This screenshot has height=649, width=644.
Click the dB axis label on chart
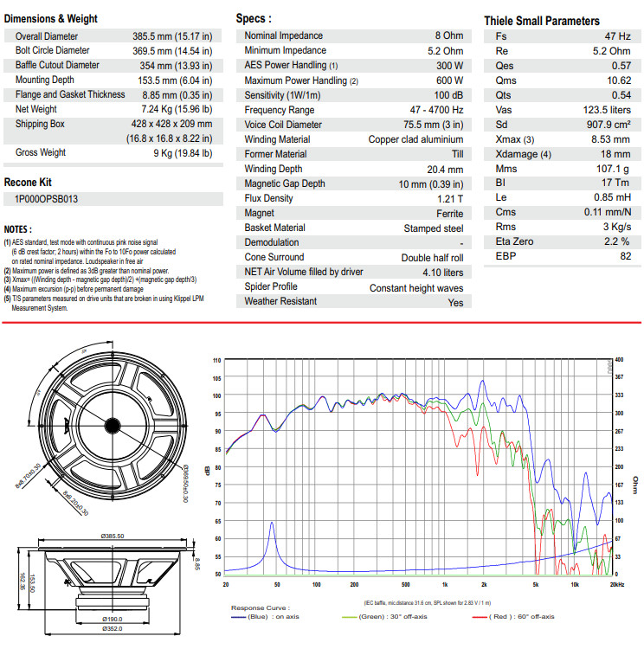point(208,471)
